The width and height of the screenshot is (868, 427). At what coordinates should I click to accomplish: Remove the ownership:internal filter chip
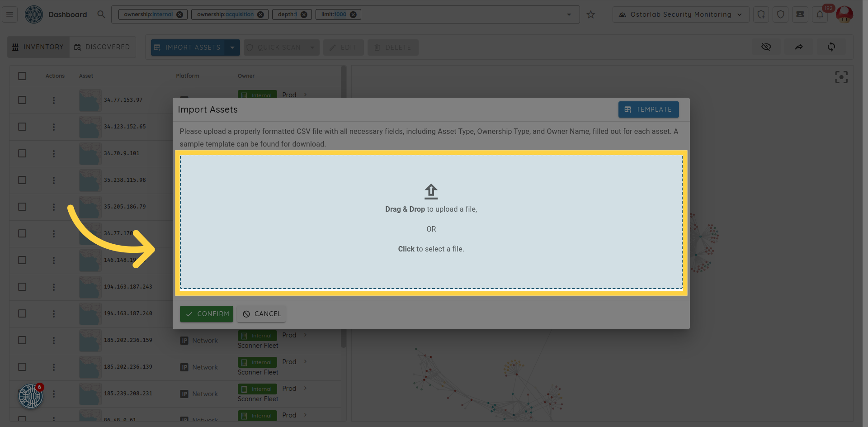[179, 14]
